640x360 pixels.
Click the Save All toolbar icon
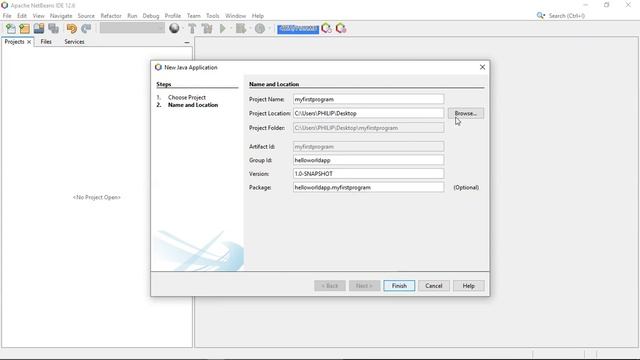coord(53,28)
